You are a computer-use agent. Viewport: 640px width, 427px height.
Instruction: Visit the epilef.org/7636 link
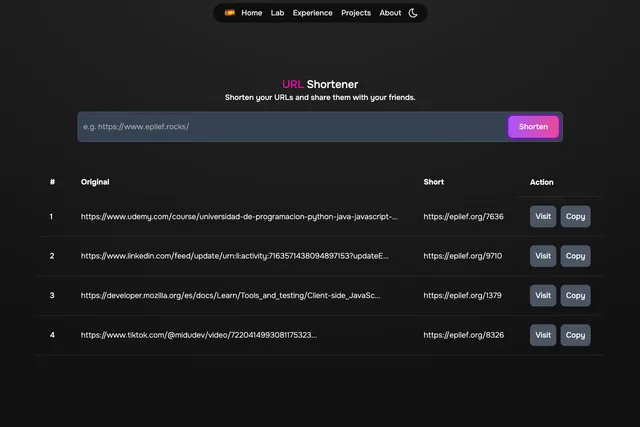click(x=543, y=216)
